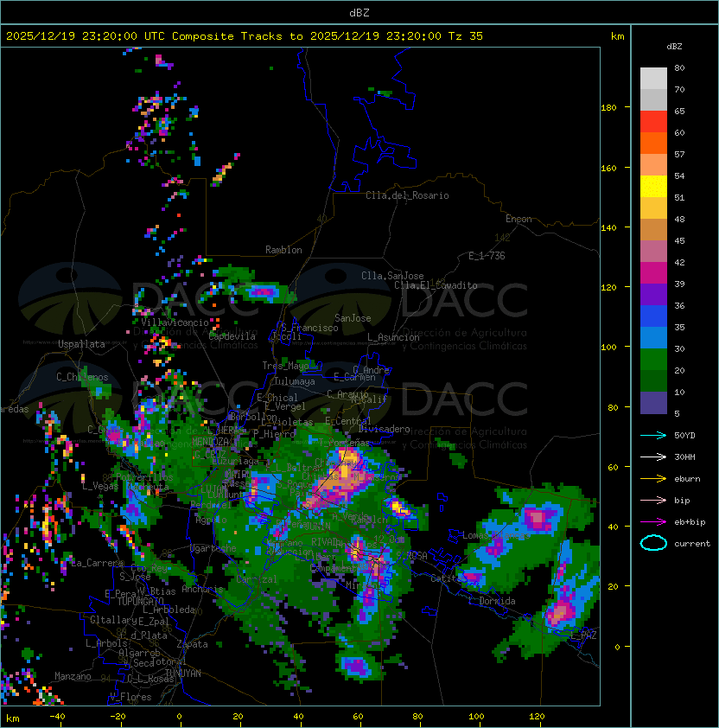
Task: Pick the royal blue 35-36 dBZ swatch
Action: tap(653, 316)
